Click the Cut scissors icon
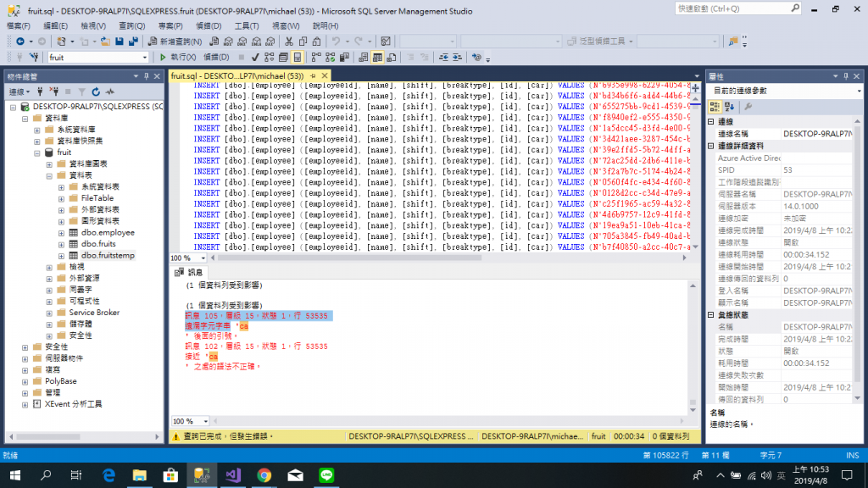The height and width of the screenshot is (488, 868). coord(289,42)
